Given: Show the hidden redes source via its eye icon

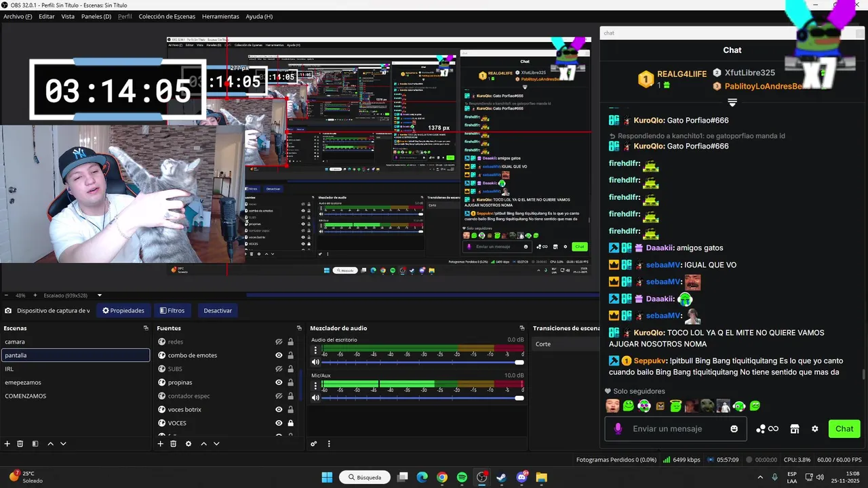Looking at the screenshot, I should (279, 342).
